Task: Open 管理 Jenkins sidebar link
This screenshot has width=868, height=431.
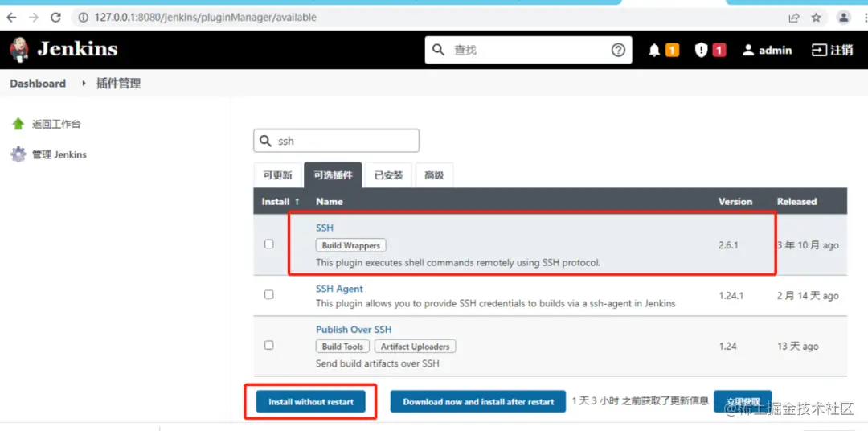Action: coord(59,154)
